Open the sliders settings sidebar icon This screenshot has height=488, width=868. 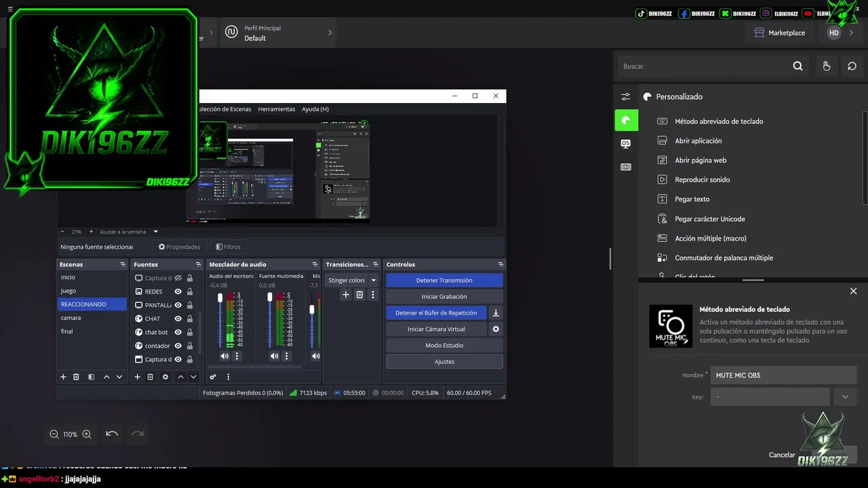626,97
